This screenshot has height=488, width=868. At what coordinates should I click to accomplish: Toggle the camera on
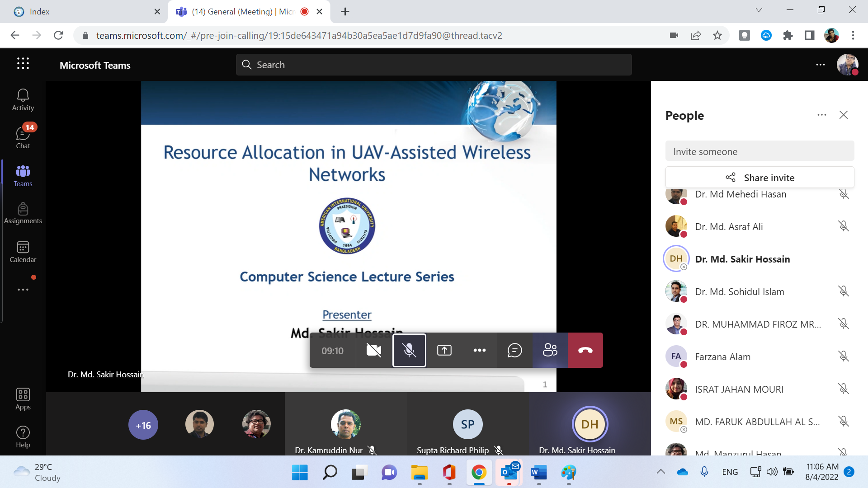pyautogui.click(x=373, y=350)
